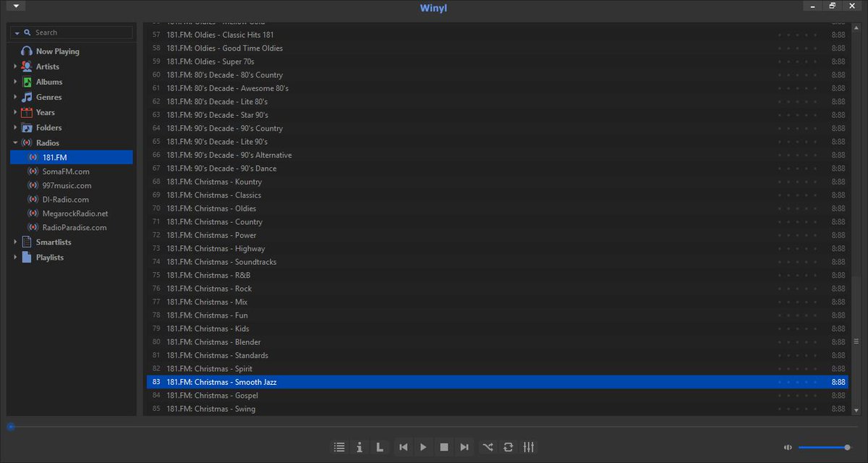Viewport: 868px width, 463px height.
Task: Select the MegarockRadio.net radio station
Action: click(x=72, y=213)
